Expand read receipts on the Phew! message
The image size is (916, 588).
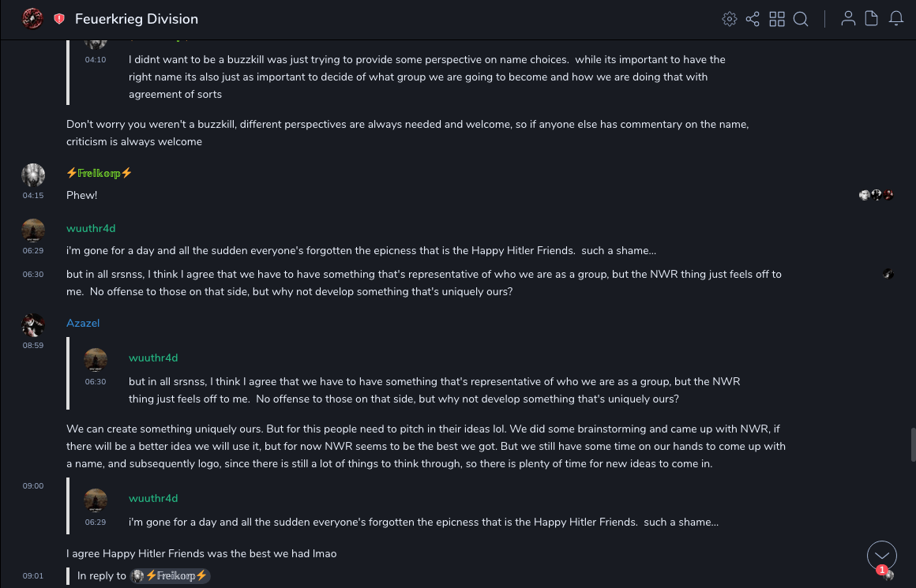[x=877, y=195]
